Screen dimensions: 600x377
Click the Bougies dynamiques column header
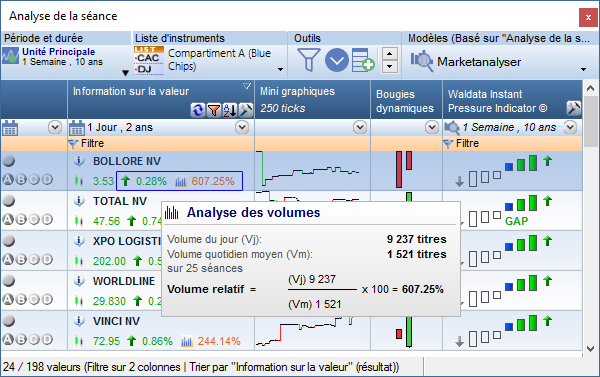tap(406, 100)
